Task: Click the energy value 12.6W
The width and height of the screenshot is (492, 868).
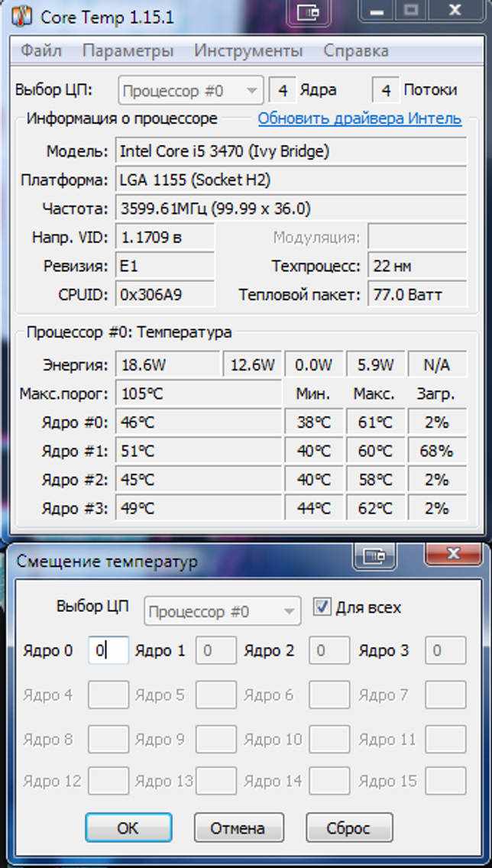Action: [x=252, y=364]
